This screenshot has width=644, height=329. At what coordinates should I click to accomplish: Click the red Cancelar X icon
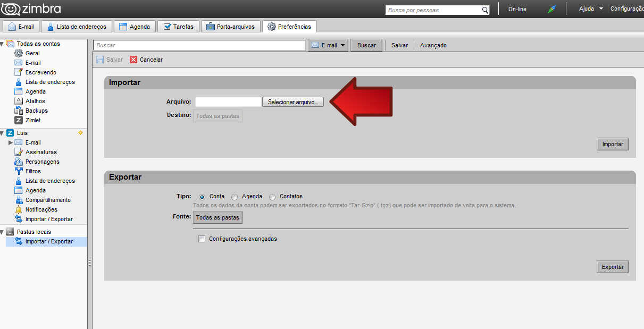pos(133,60)
